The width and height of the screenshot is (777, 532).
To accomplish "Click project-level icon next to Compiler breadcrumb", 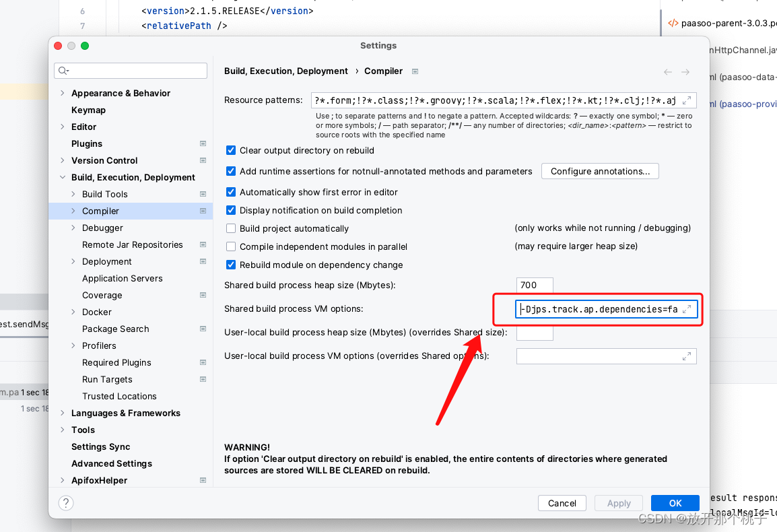I will (x=415, y=71).
